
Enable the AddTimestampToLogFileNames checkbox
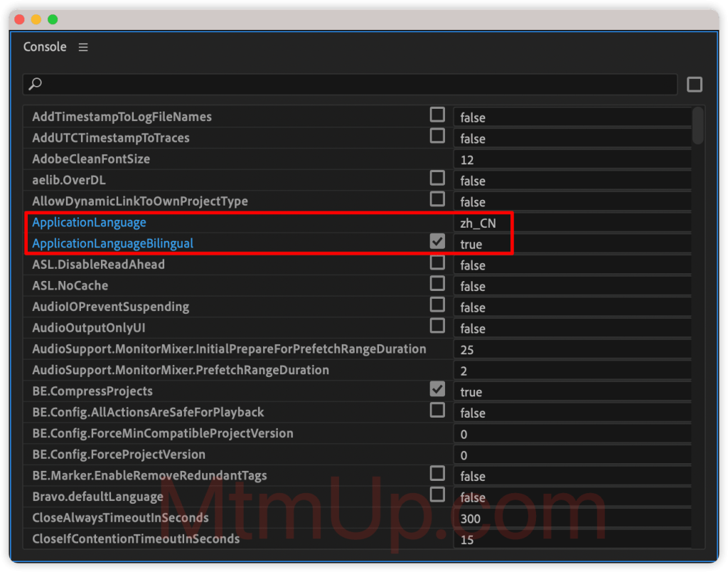437,115
